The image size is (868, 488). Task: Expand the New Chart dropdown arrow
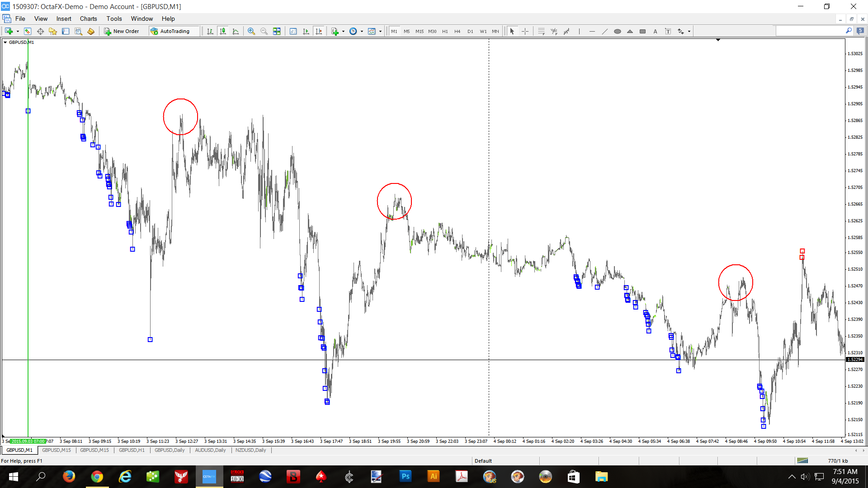(18, 31)
